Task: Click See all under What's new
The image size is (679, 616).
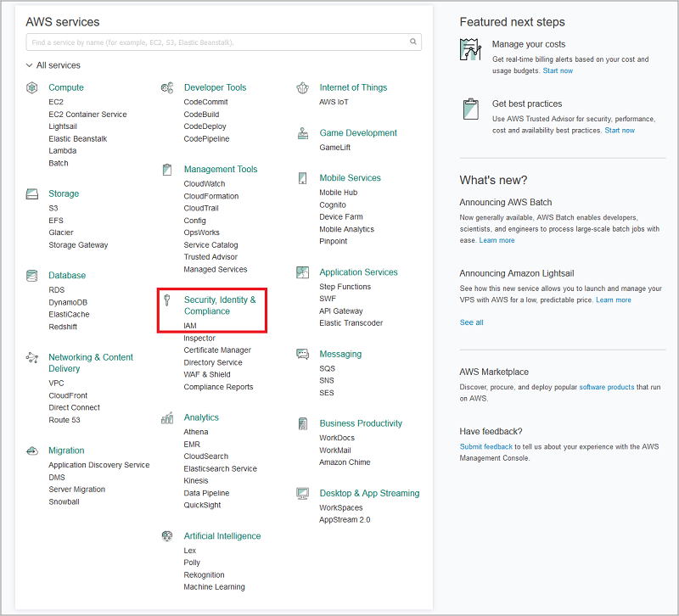Action: [x=471, y=322]
